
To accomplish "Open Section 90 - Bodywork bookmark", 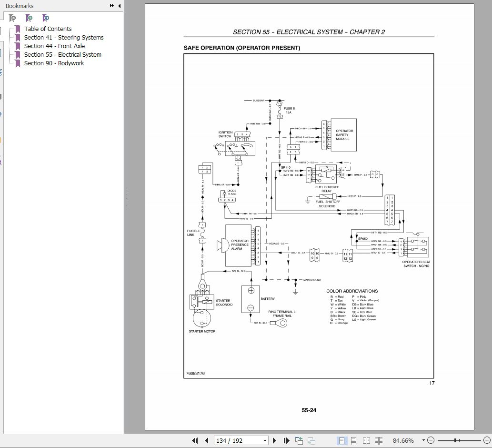I will point(54,63).
